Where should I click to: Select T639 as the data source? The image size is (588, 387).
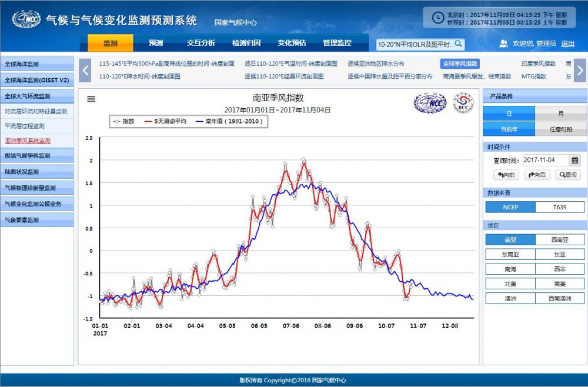pyautogui.click(x=560, y=207)
